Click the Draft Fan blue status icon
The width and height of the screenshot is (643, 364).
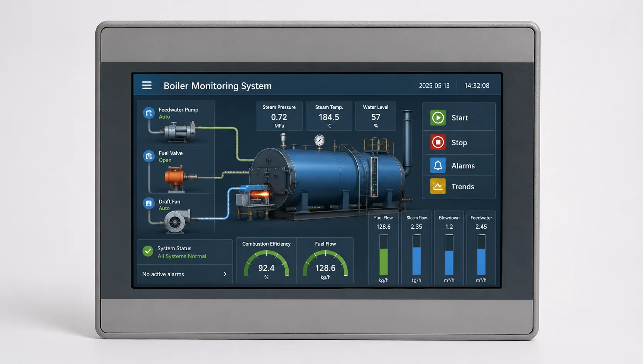point(149,203)
